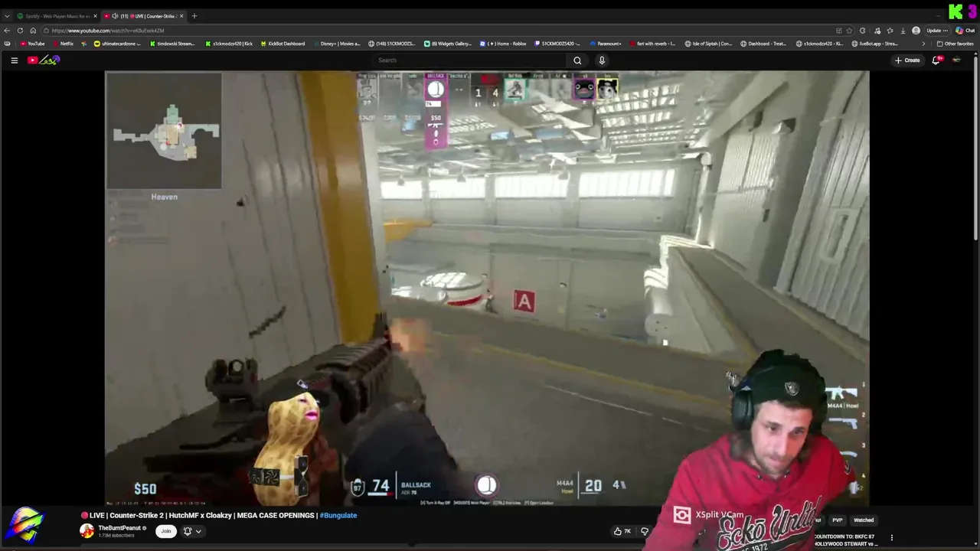Image resolution: width=980 pixels, height=551 pixels.
Task: Open more options on suggested video
Action: coord(891,537)
